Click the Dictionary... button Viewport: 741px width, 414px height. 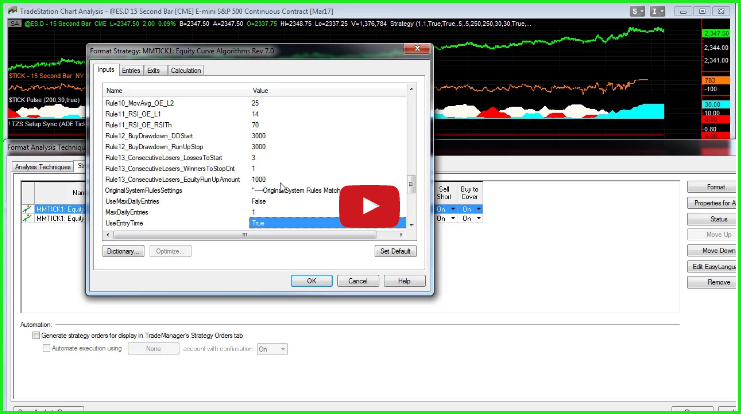(x=123, y=251)
